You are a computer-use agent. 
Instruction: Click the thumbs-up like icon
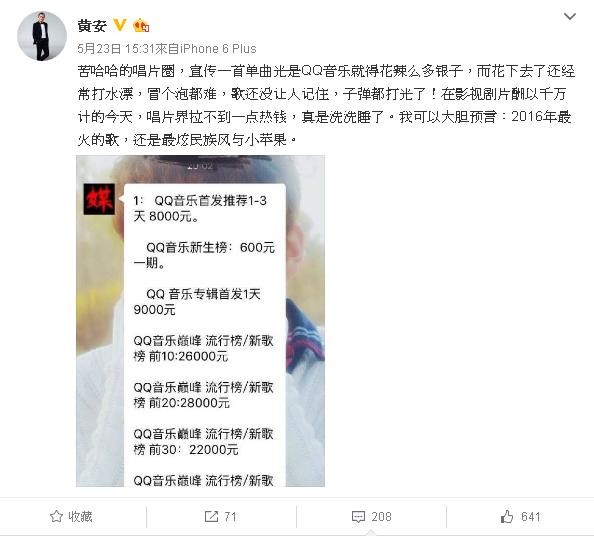[x=507, y=516]
